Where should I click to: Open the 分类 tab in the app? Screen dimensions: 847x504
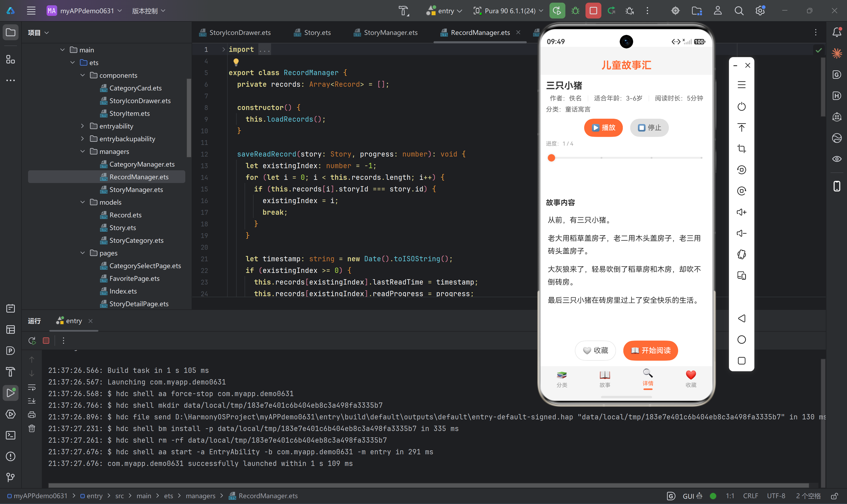562,379
